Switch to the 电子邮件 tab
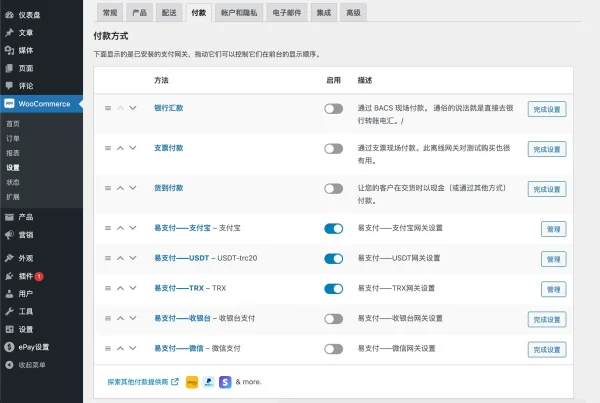Screen dimensions: 600x403 (x=287, y=13)
